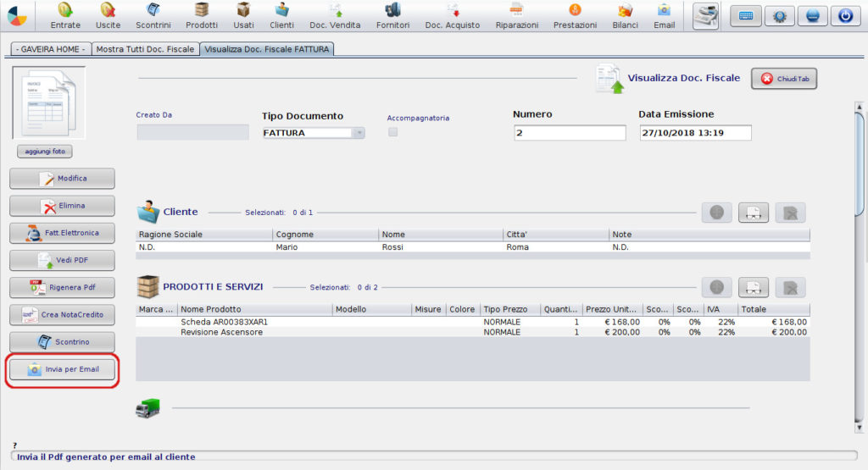Click remove icon in Cliente section

tap(791, 213)
